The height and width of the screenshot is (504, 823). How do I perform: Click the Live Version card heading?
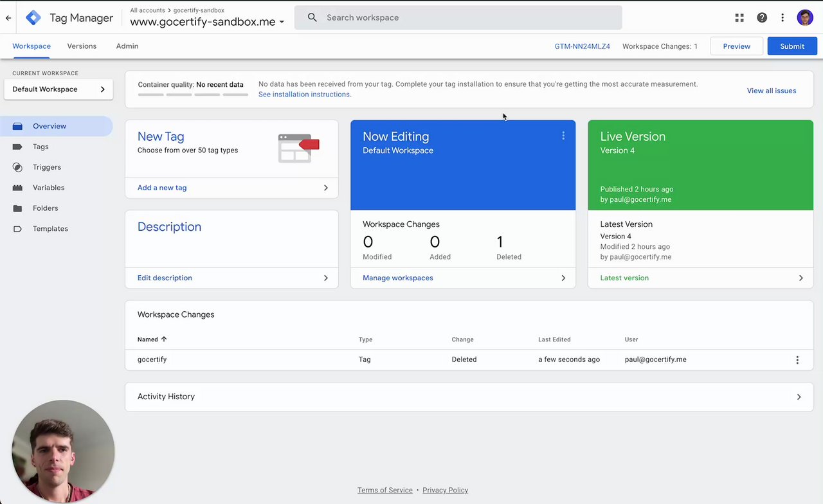pyautogui.click(x=633, y=136)
